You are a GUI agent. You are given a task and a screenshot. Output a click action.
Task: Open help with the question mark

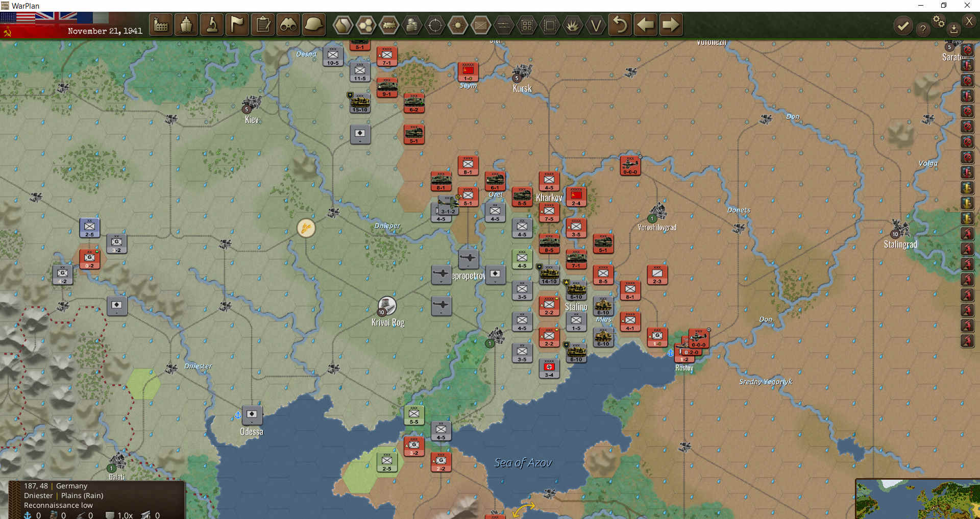point(923,29)
